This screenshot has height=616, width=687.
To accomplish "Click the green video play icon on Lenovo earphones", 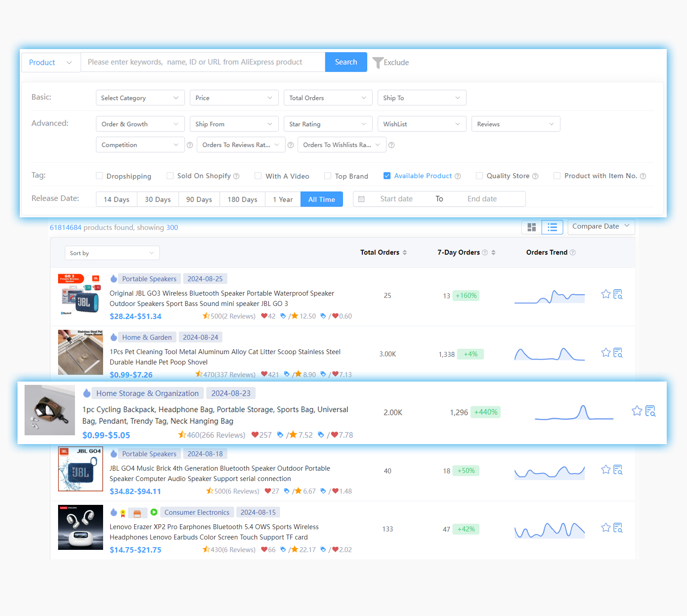I will [154, 512].
